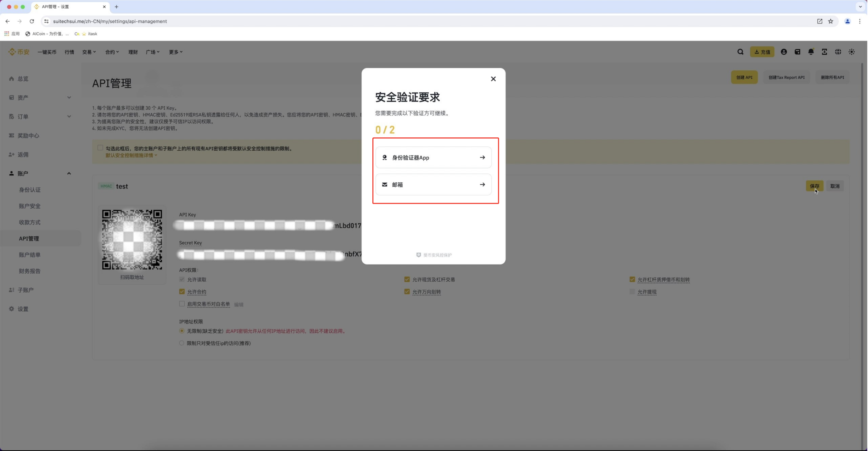Open the user profile icon
868x451 pixels.
click(x=784, y=52)
